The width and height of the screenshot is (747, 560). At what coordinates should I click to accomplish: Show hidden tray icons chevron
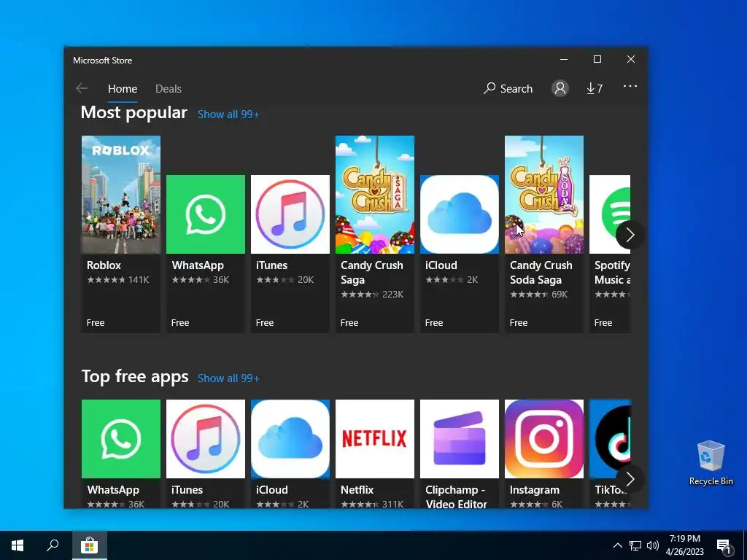617,545
